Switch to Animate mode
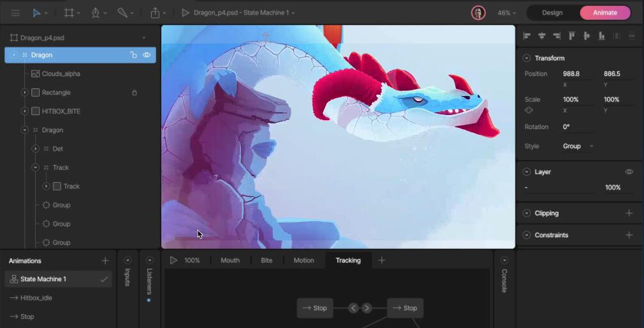This screenshot has width=644, height=328. 605,13
